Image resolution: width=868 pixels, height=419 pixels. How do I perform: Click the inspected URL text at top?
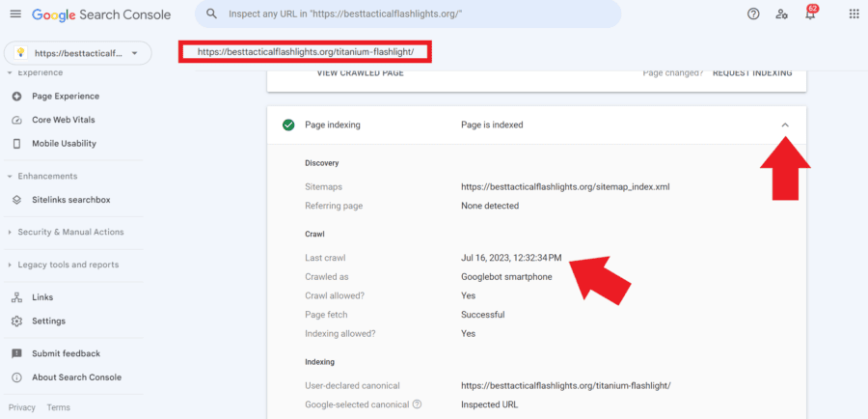pos(306,53)
